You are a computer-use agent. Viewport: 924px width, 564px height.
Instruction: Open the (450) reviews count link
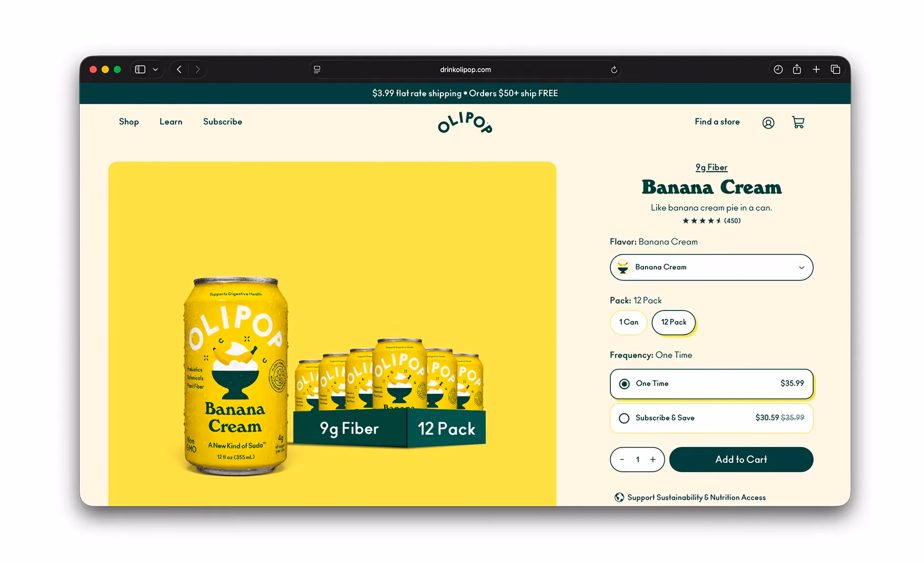[x=732, y=221]
